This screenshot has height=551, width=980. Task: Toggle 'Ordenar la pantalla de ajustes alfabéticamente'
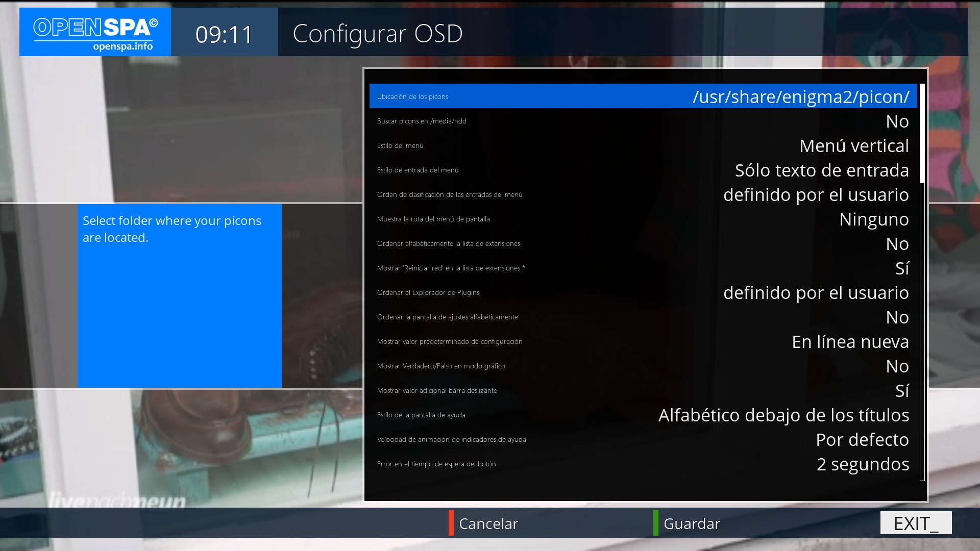(x=897, y=317)
